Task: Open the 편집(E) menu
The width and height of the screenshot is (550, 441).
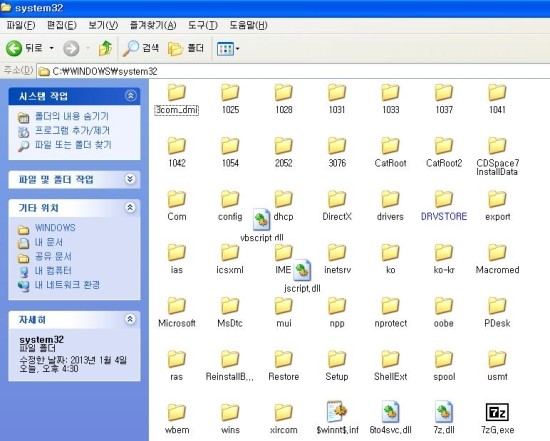Action: coord(62,25)
